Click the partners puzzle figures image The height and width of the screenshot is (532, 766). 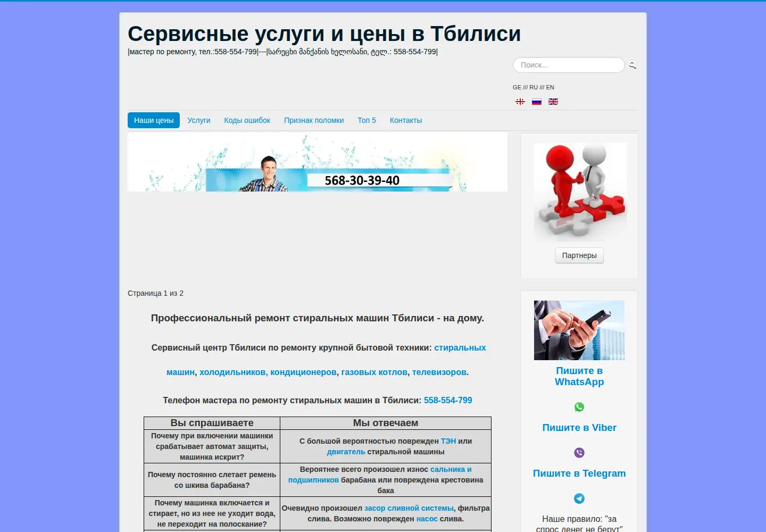(580, 192)
